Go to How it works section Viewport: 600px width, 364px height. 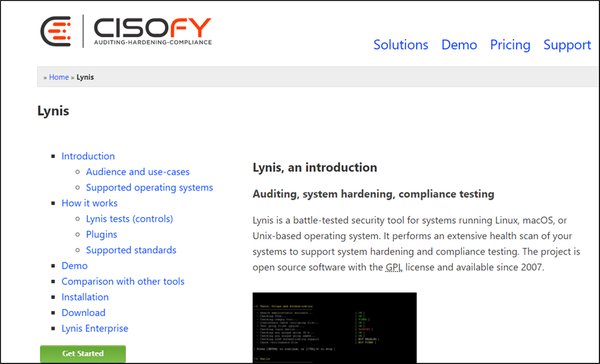click(x=90, y=203)
